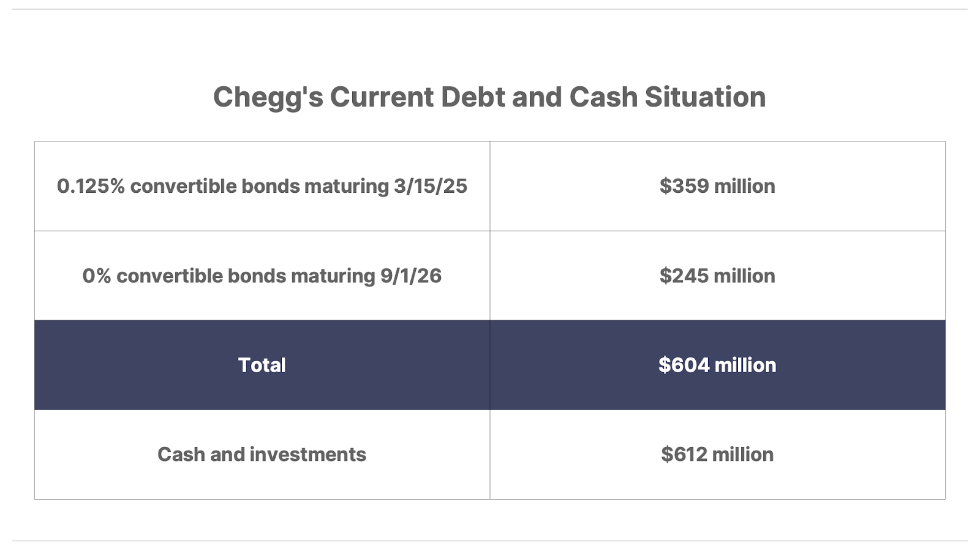Select the 0.125% convertible bonds row label
Screen dimensions: 980x551
[262, 186]
